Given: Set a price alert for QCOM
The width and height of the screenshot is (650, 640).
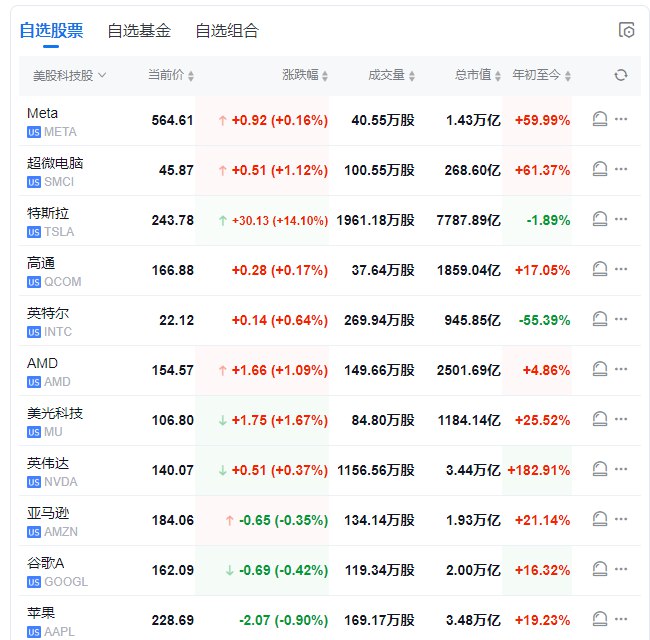Looking at the screenshot, I should [599, 269].
